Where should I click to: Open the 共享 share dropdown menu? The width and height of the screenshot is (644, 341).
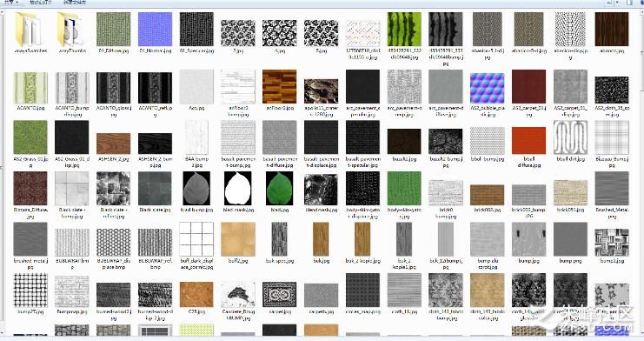[x=11, y=2]
